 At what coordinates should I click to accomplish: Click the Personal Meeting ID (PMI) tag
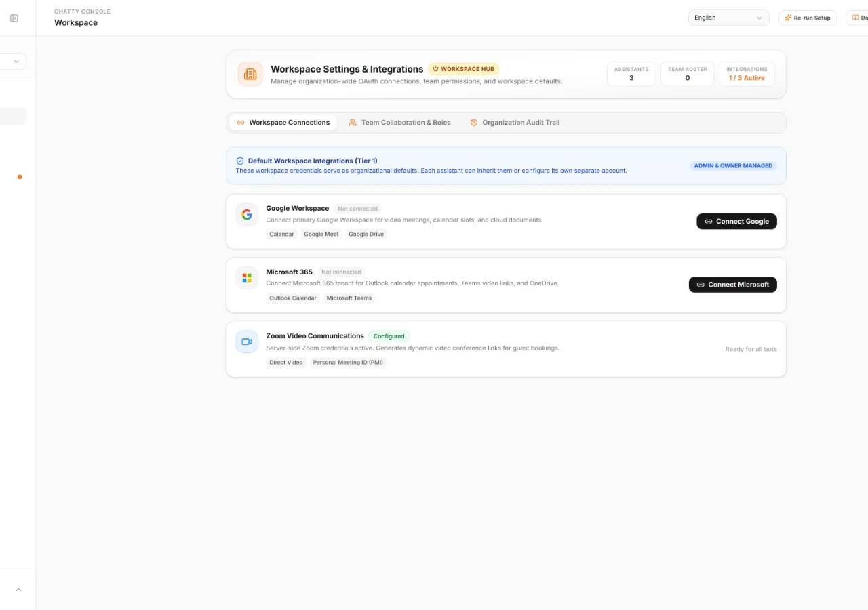click(348, 363)
